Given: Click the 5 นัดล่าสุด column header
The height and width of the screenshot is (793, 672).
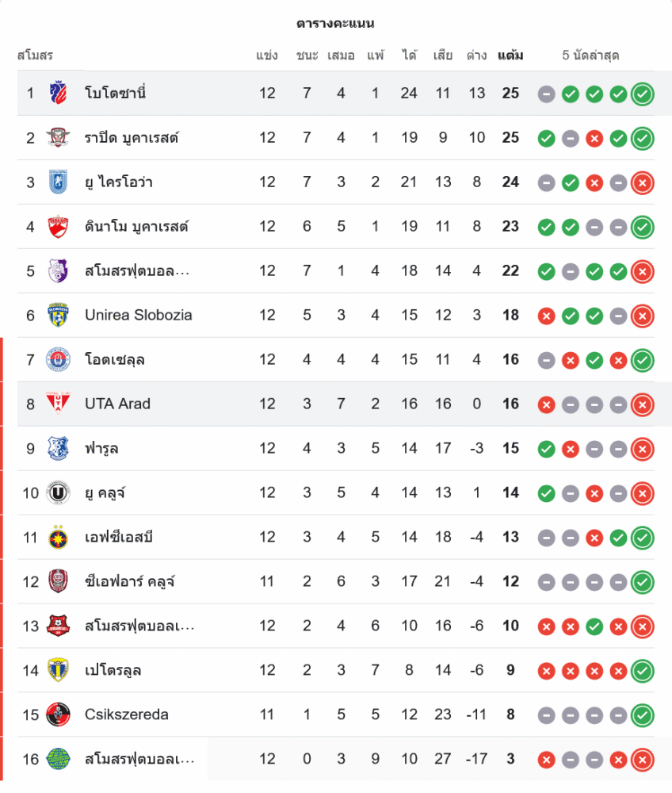Looking at the screenshot, I should tap(590, 56).
